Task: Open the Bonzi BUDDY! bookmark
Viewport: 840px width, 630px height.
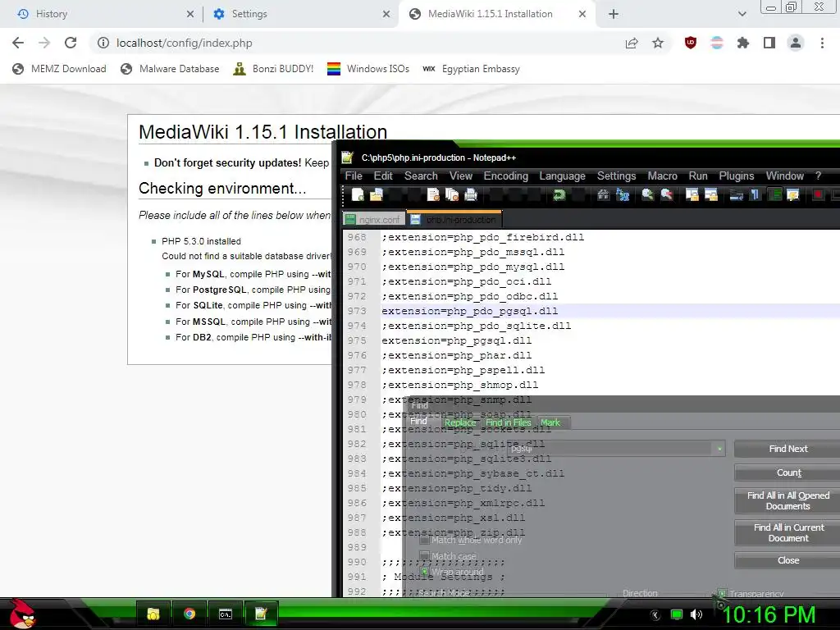Action: [273, 69]
